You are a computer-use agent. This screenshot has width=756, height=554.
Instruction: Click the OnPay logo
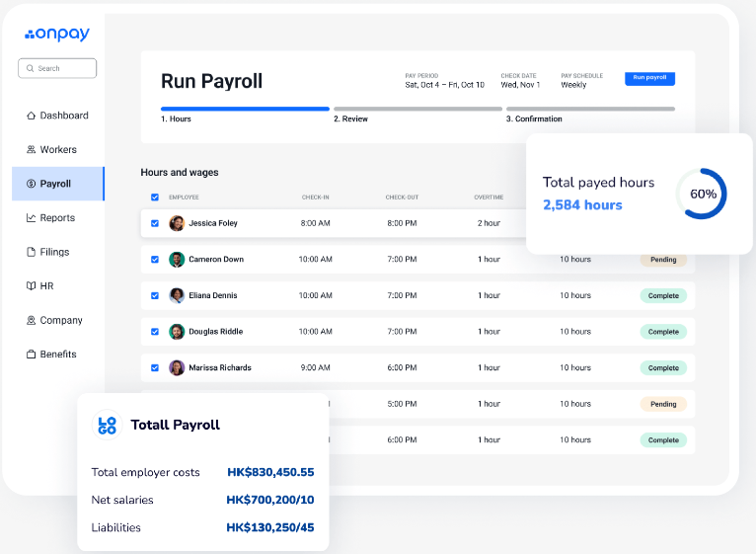coord(57,35)
